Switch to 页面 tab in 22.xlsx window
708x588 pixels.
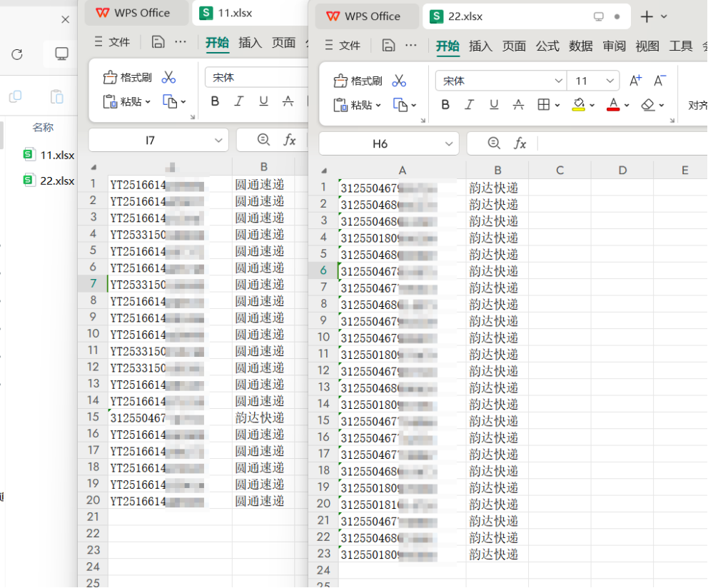(x=514, y=46)
